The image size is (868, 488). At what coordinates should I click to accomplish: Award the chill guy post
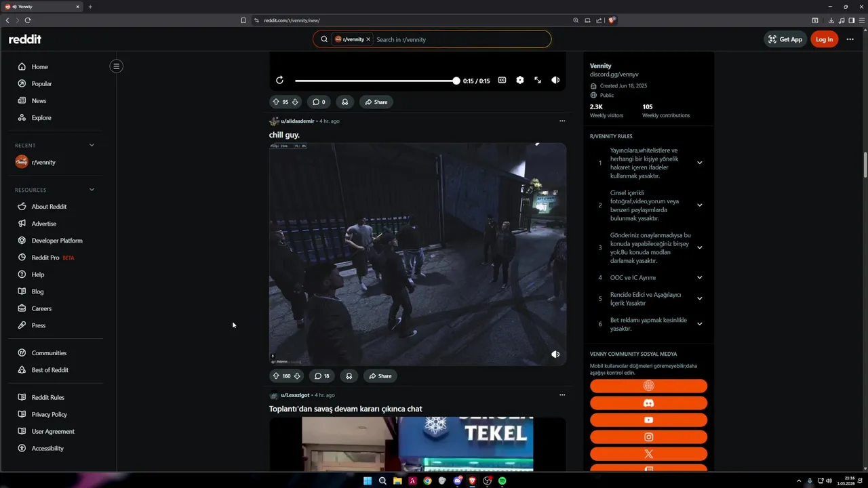click(349, 376)
